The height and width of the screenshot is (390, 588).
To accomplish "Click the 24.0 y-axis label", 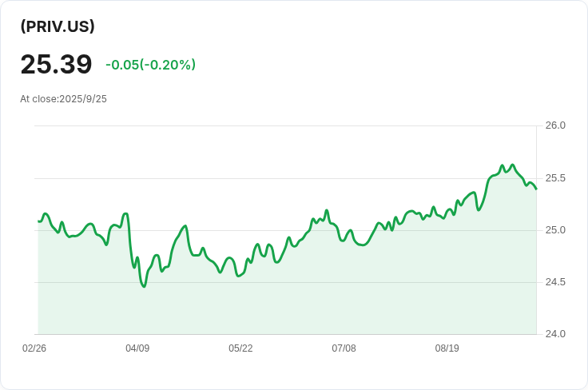I will (555, 334).
